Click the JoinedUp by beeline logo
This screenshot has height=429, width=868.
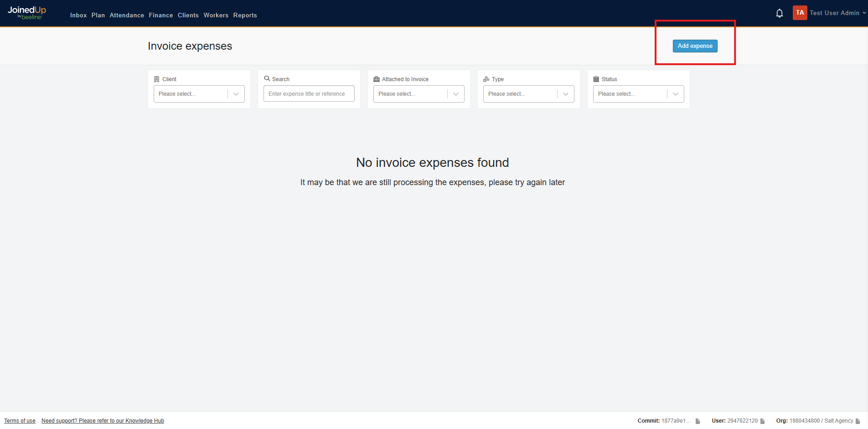pos(26,13)
